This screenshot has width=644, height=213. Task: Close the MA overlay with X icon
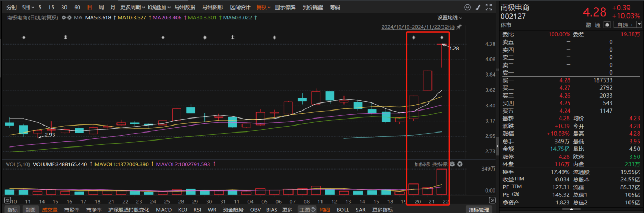pyautogui.click(x=69, y=17)
